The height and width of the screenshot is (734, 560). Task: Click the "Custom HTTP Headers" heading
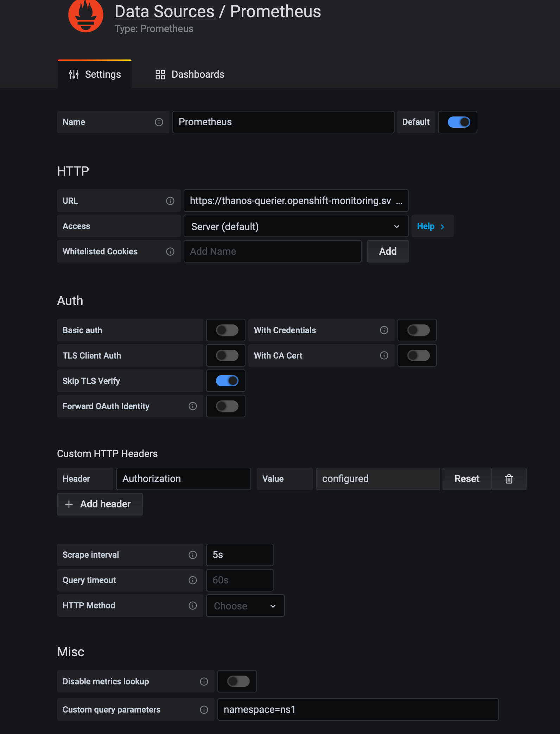pyautogui.click(x=107, y=454)
